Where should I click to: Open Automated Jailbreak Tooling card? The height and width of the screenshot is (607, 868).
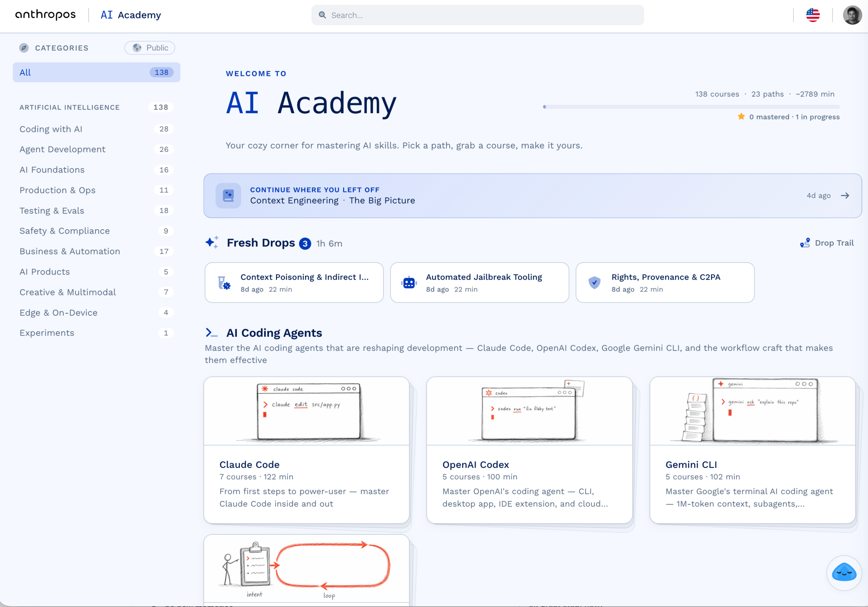[x=479, y=282]
